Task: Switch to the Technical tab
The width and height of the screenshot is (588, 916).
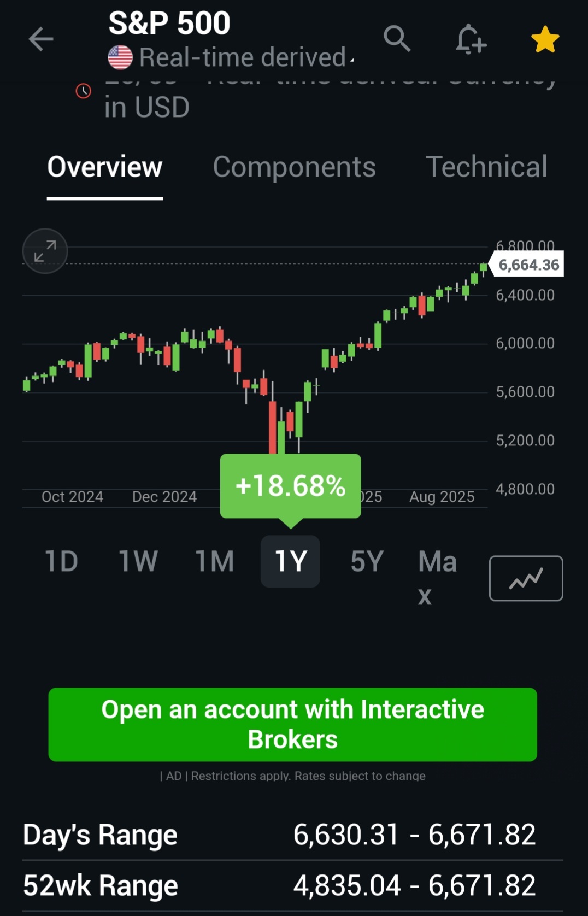Action: click(486, 167)
